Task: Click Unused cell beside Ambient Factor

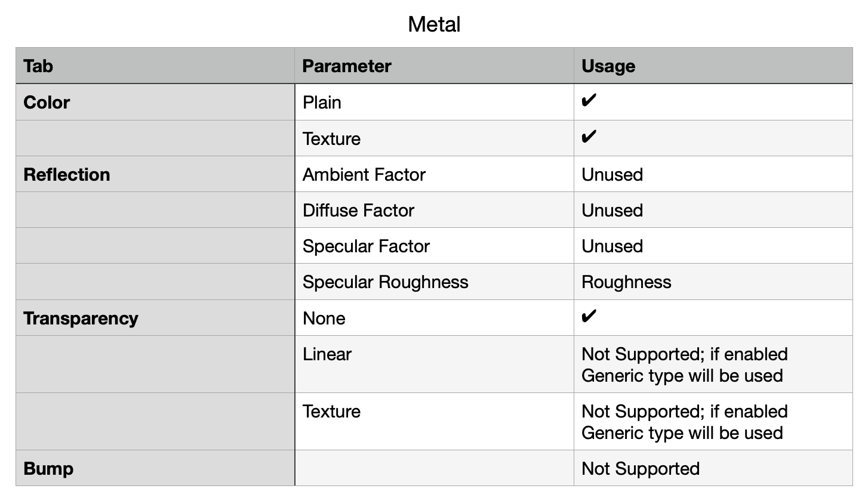Action: (x=713, y=174)
